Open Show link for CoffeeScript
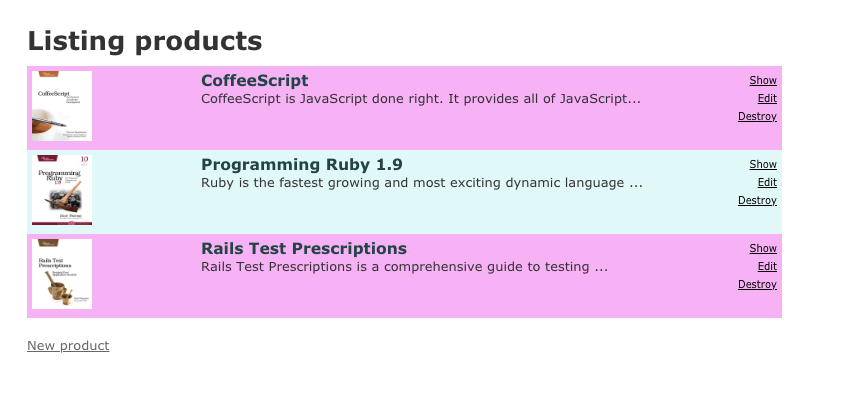 [x=762, y=80]
